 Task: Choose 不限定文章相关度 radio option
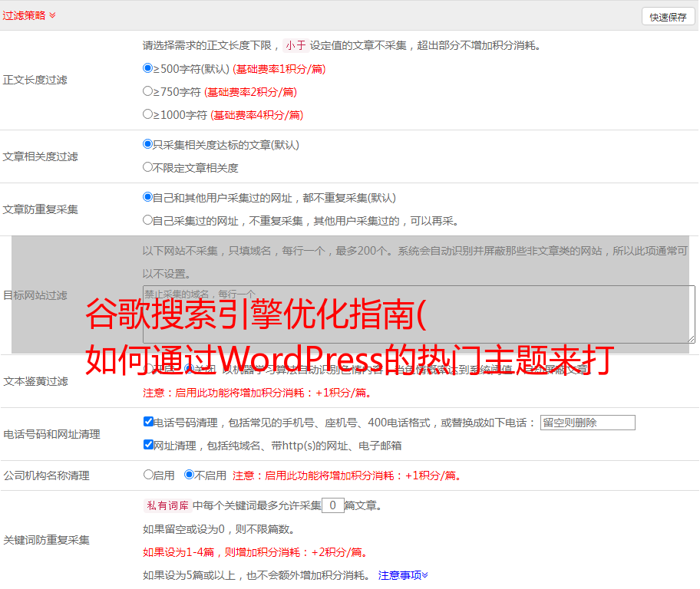point(147,167)
